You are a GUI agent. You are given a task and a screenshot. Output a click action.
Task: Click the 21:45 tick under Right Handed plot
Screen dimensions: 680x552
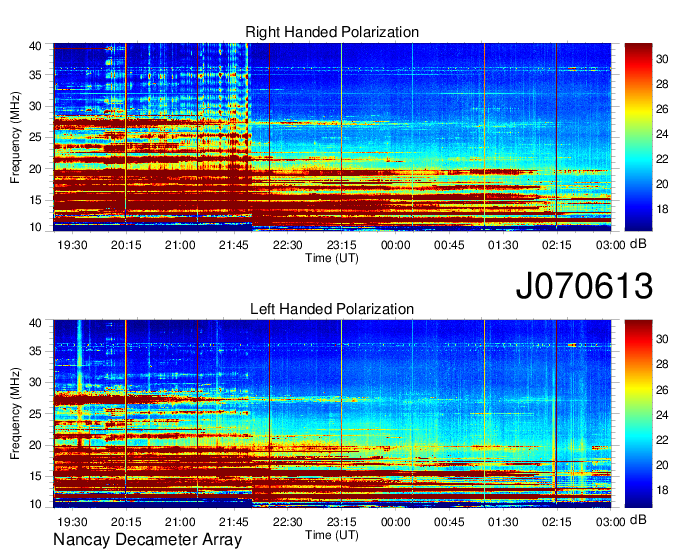coord(234,245)
